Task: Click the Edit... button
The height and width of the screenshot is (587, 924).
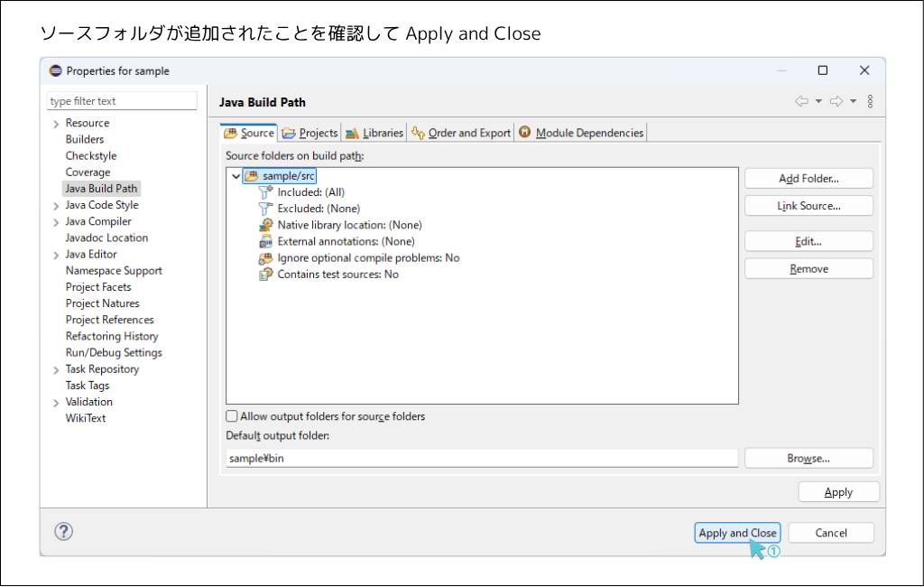Action: point(808,241)
